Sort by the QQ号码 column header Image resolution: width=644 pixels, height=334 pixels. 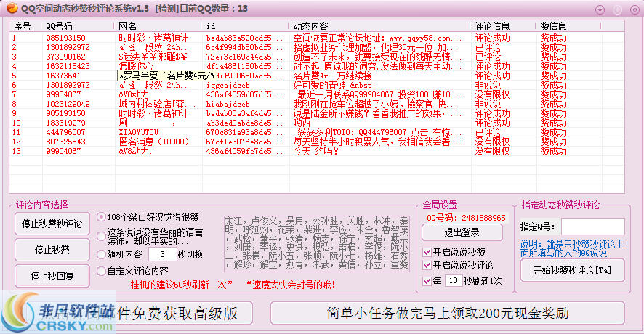coord(77,26)
